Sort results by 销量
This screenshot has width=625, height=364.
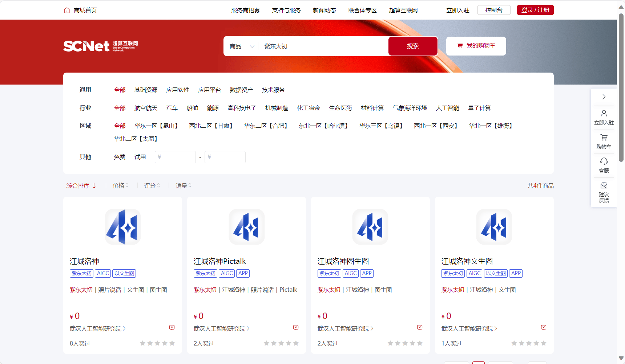click(184, 186)
